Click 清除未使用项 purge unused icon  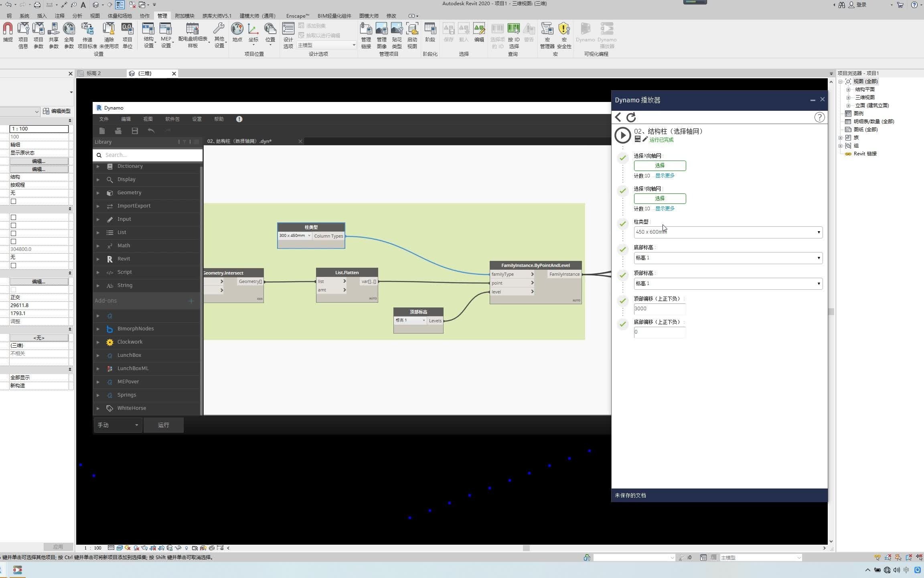click(x=109, y=29)
